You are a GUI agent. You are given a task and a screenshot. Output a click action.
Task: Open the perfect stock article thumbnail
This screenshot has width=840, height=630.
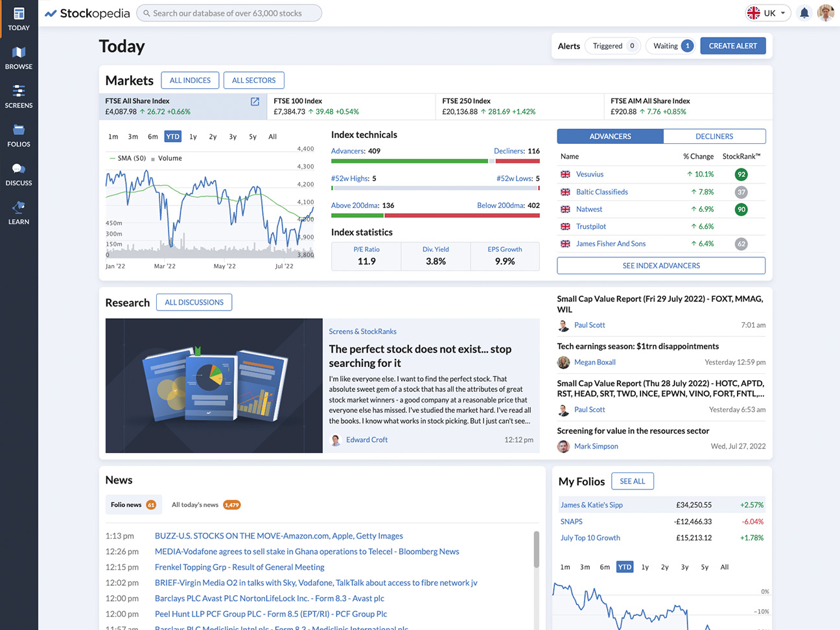214,386
